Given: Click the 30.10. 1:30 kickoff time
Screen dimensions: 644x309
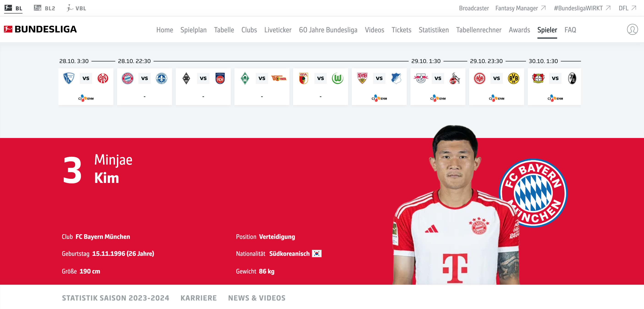Looking at the screenshot, I should pyautogui.click(x=543, y=61).
